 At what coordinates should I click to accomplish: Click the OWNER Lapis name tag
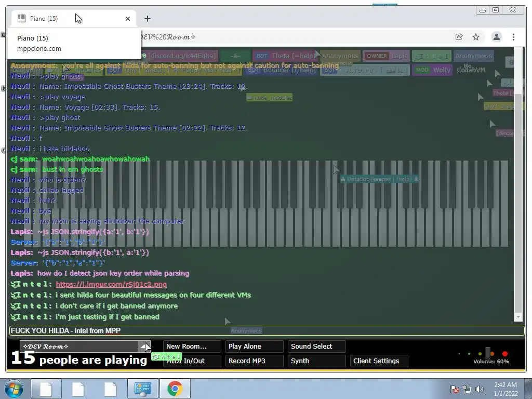[x=387, y=56]
